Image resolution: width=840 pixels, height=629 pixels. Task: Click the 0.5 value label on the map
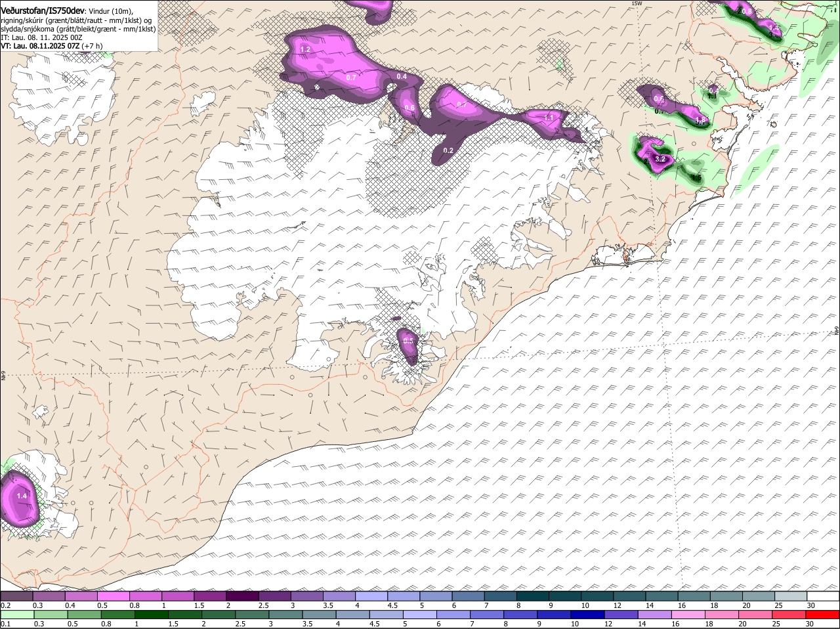(408, 340)
